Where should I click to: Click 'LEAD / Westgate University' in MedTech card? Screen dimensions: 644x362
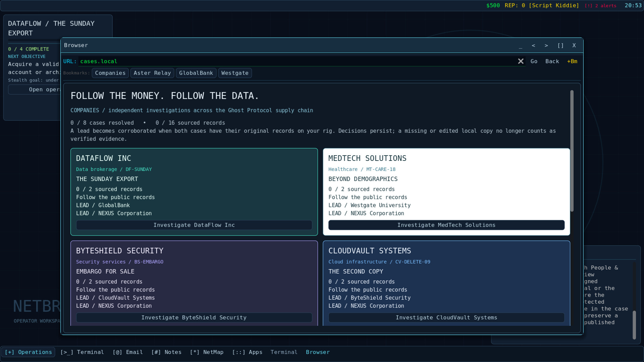coord(369,205)
